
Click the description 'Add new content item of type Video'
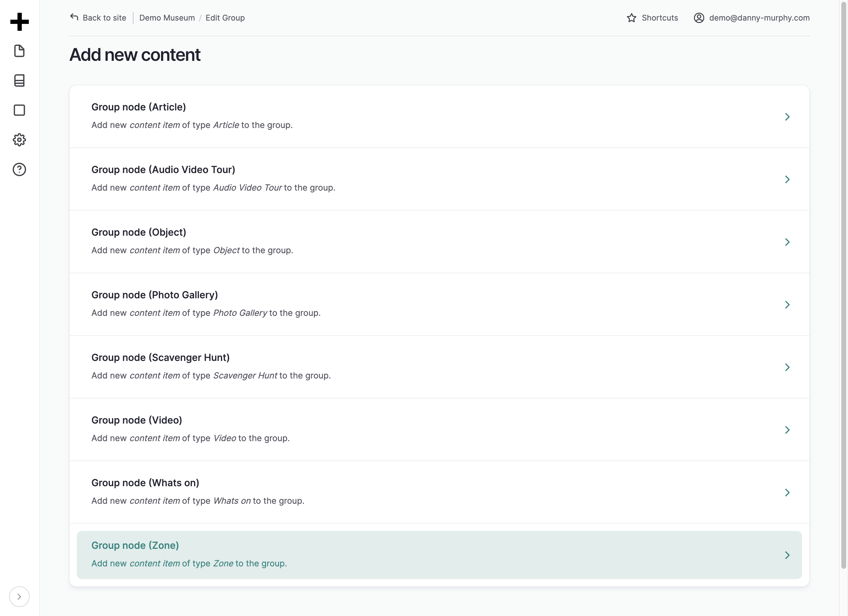click(x=191, y=438)
